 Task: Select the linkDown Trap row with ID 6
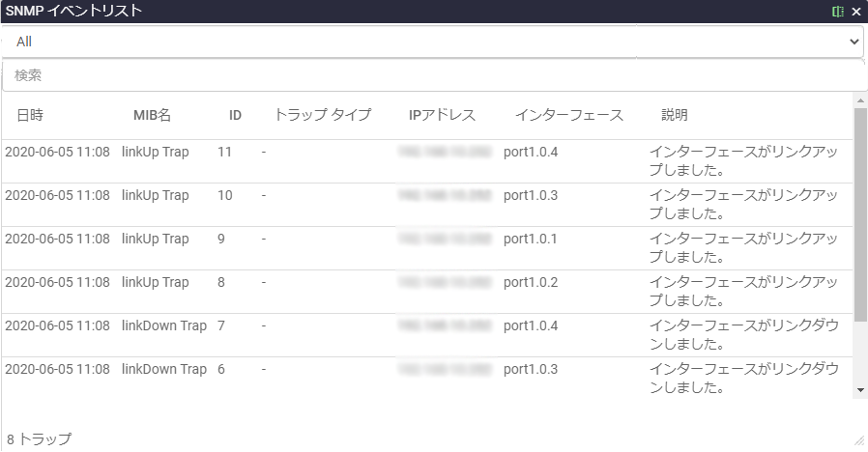click(163, 370)
